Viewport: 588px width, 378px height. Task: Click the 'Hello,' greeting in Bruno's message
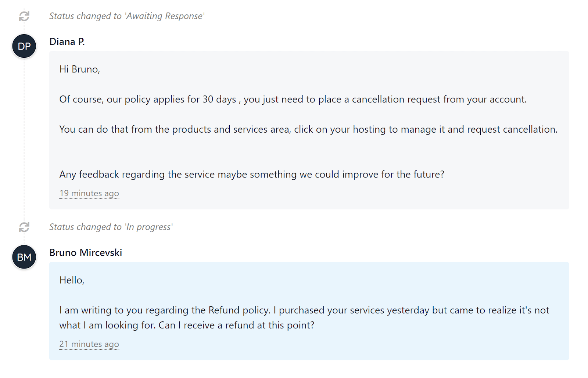pyautogui.click(x=72, y=280)
